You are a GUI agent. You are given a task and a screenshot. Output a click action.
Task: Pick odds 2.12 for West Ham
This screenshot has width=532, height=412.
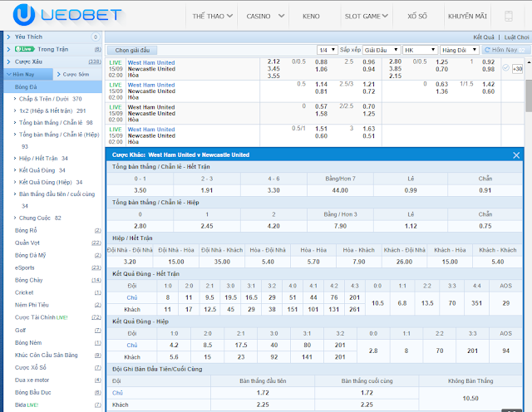click(273, 61)
